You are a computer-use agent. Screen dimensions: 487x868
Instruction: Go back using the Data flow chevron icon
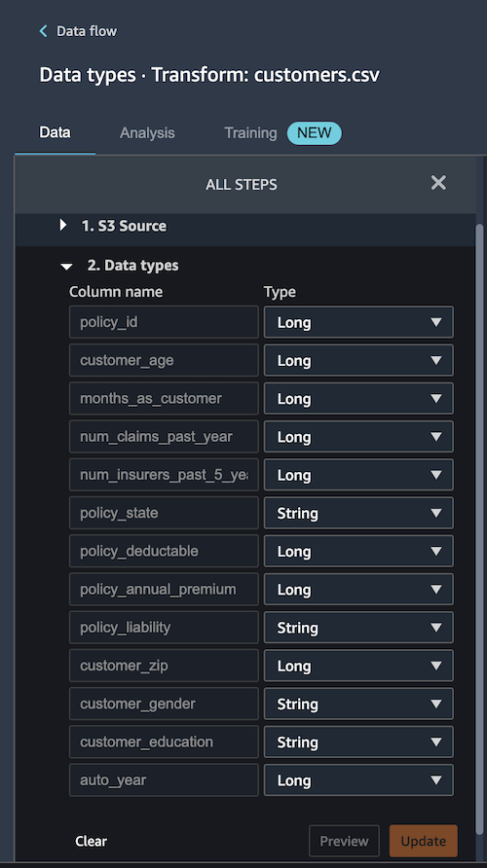tap(43, 31)
